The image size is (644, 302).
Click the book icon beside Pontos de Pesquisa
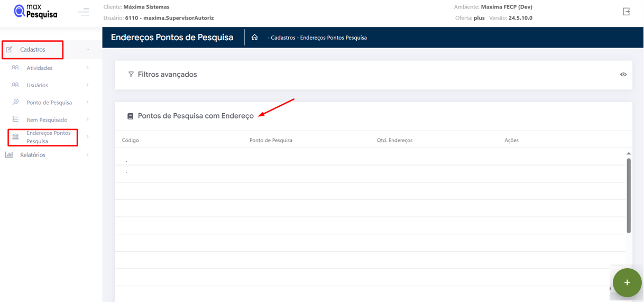pyautogui.click(x=130, y=116)
